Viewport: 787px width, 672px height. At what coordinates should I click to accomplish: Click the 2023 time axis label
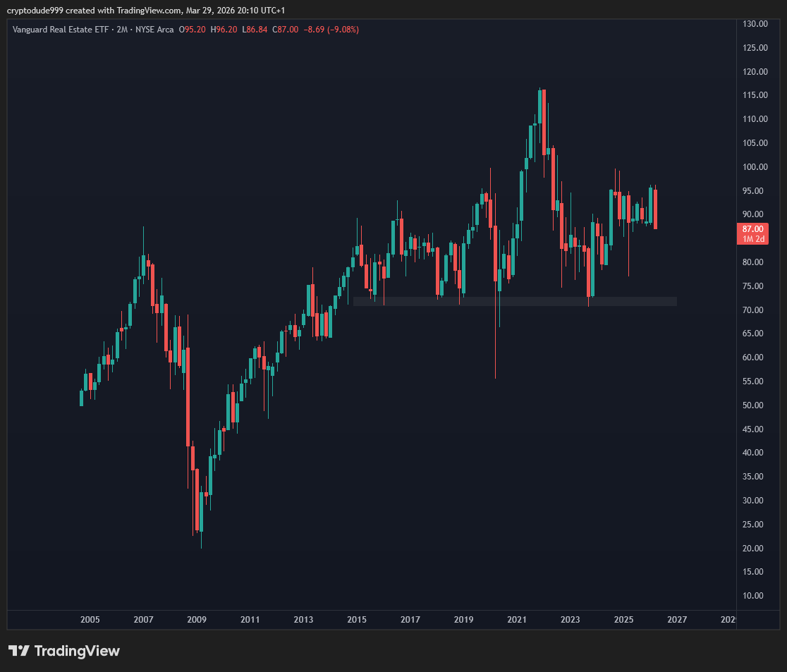point(571,619)
